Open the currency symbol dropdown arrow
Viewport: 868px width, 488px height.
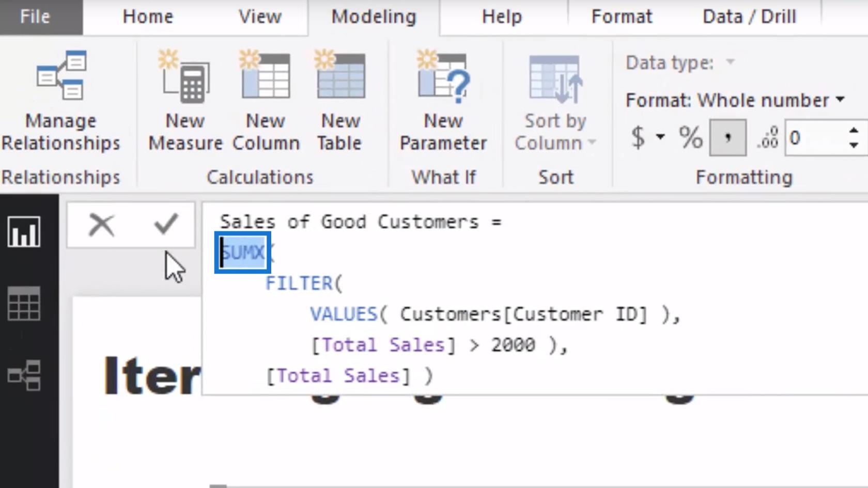tap(660, 137)
